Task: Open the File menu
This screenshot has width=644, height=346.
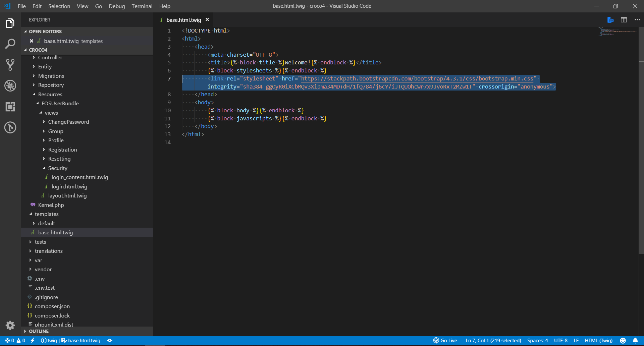Action: (21, 6)
